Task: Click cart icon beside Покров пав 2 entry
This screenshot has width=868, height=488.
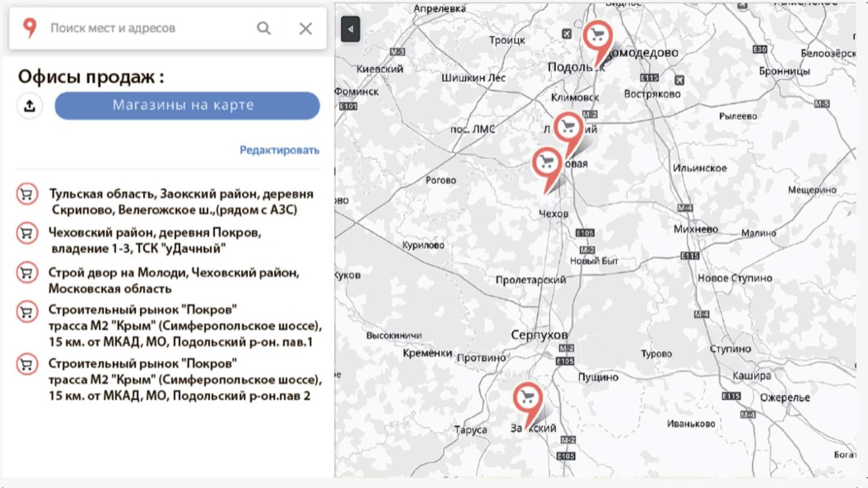Action: pos(27,364)
